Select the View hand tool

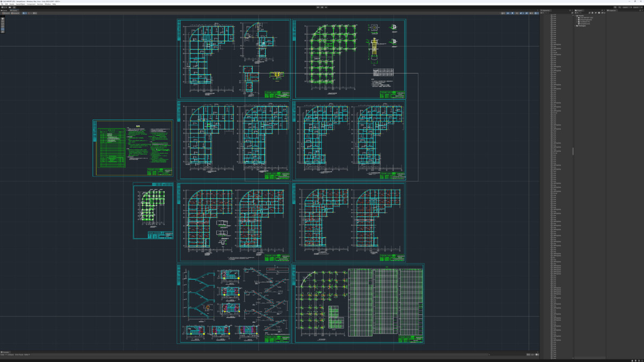pyautogui.click(x=3, y=19)
